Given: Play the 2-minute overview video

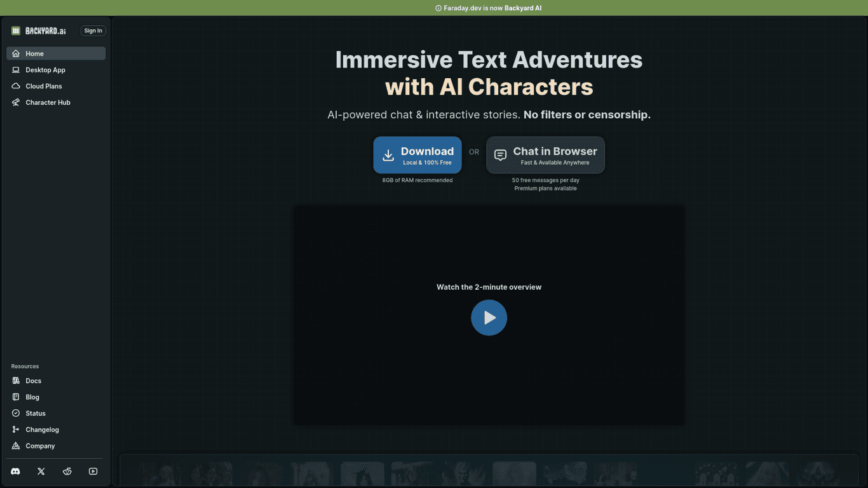Looking at the screenshot, I should point(489,318).
